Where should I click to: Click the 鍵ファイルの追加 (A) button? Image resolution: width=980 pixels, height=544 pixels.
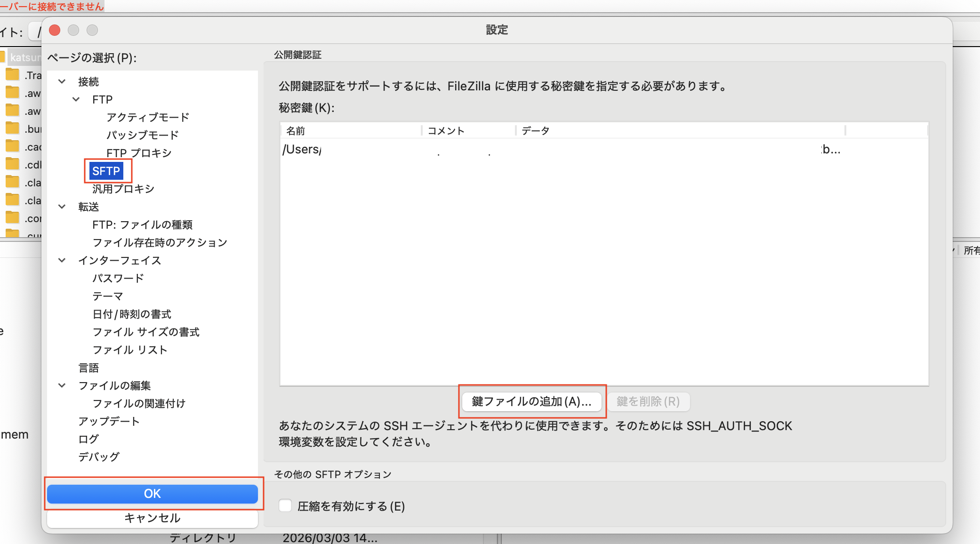coord(532,401)
